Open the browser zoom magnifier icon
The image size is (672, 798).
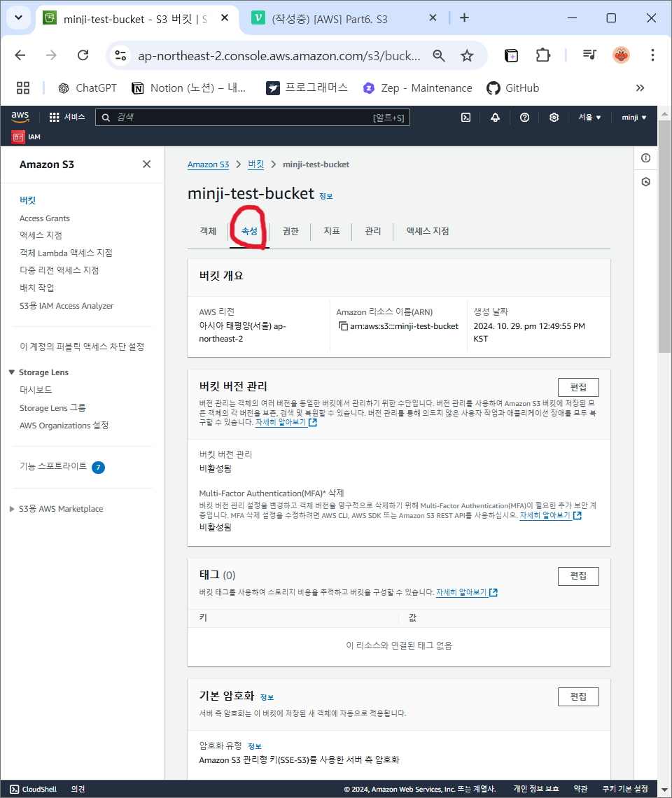[x=439, y=55]
